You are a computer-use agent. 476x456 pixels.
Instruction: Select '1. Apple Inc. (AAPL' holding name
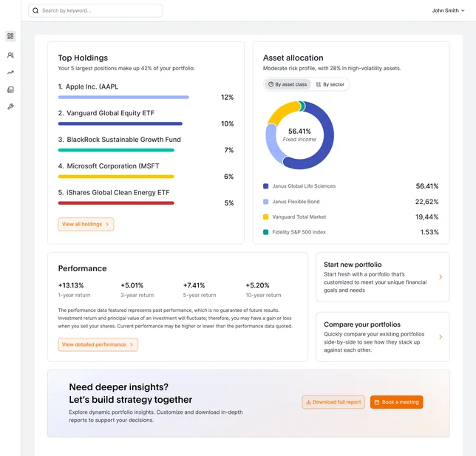coord(88,86)
